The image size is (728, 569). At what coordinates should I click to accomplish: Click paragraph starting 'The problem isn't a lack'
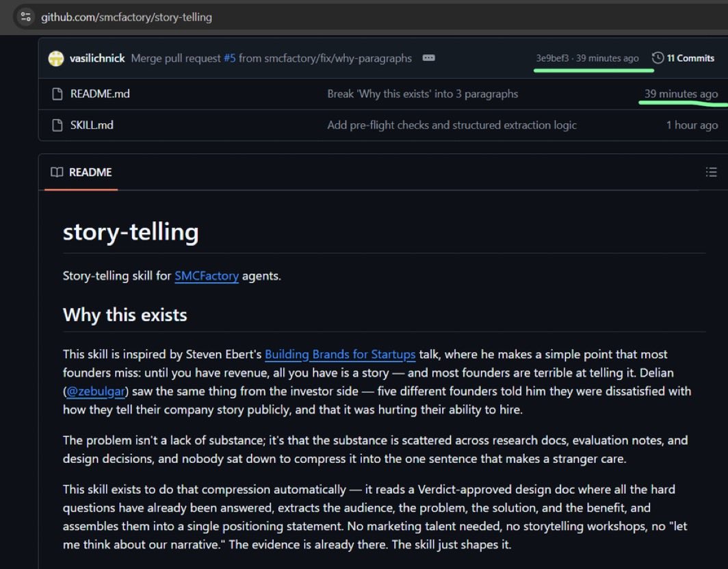375,450
